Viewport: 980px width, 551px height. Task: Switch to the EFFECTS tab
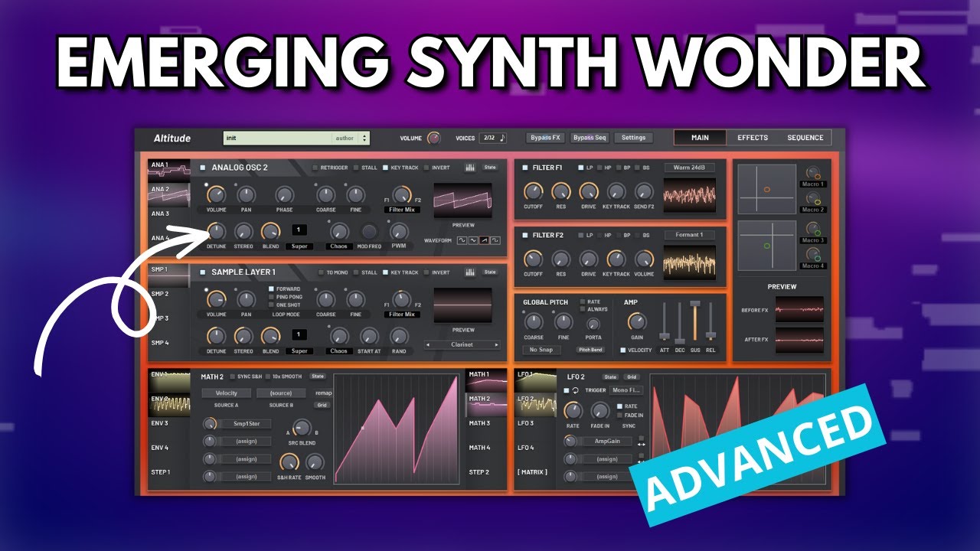click(x=753, y=138)
